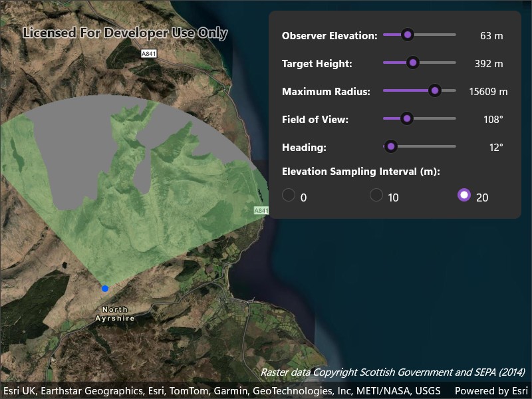Click the Target Height label
Screen dimensions: 532x399
[317, 63]
